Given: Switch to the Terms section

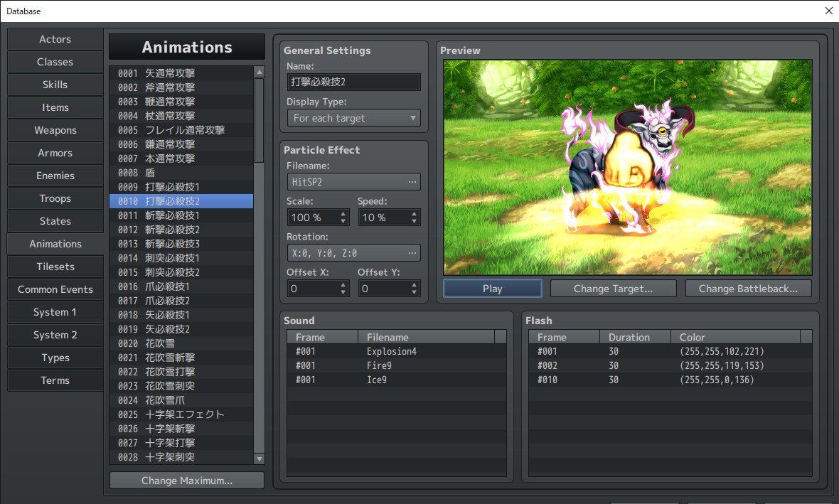Looking at the screenshot, I should tap(55, 380).
